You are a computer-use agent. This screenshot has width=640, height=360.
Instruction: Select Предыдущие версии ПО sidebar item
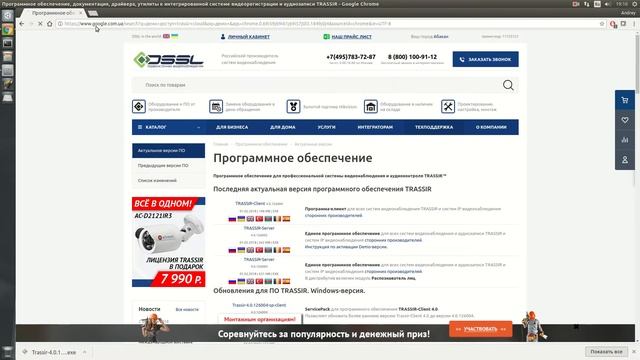[x=169, y=166]
